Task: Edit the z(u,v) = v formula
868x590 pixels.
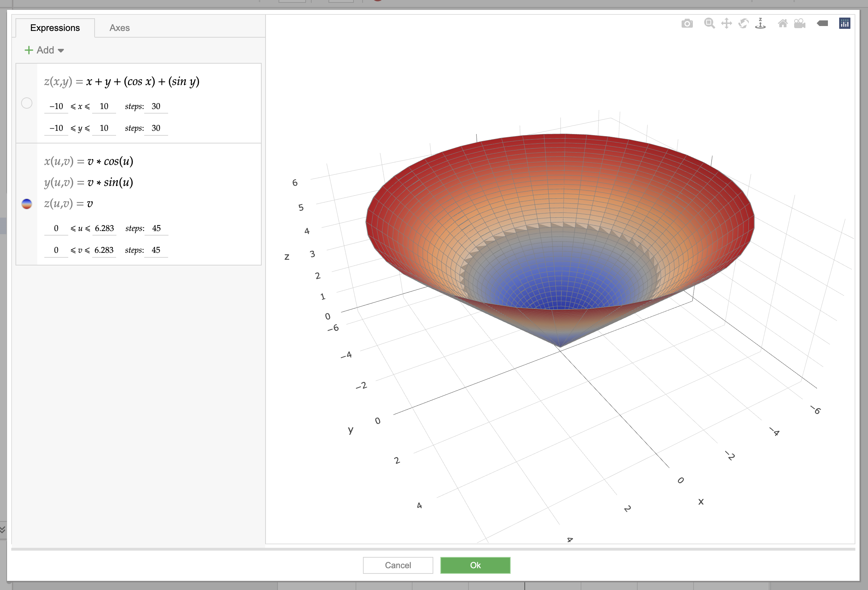Action: pos(90,204)
